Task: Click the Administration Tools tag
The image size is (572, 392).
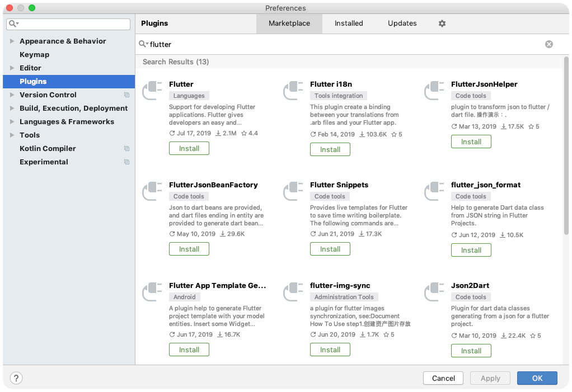Action: pos(344,297)
